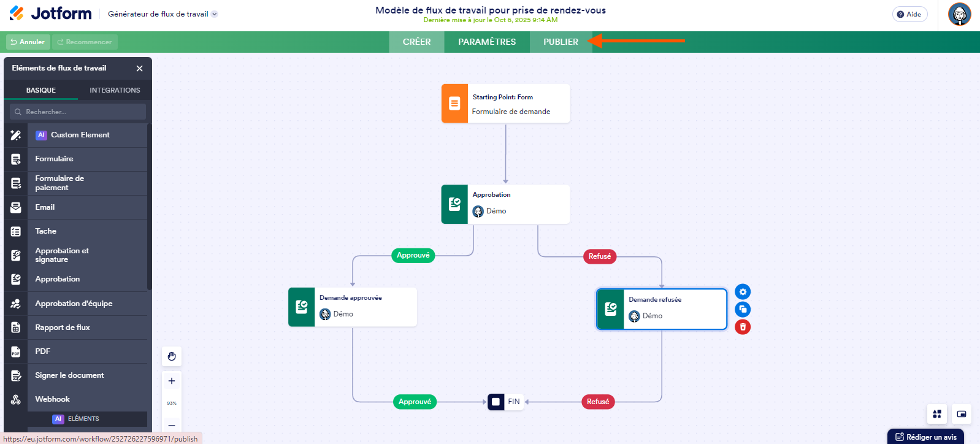980x444 pixels.
Task: Open the auto-arrange layout button
Action: (937, 414)
